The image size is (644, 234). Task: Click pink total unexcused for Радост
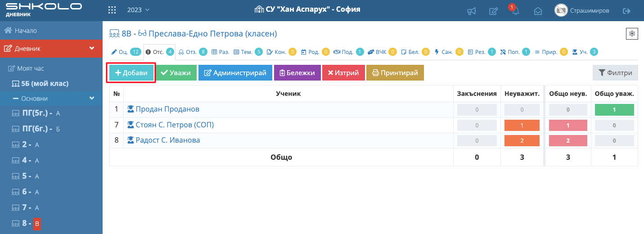(568, 141)
